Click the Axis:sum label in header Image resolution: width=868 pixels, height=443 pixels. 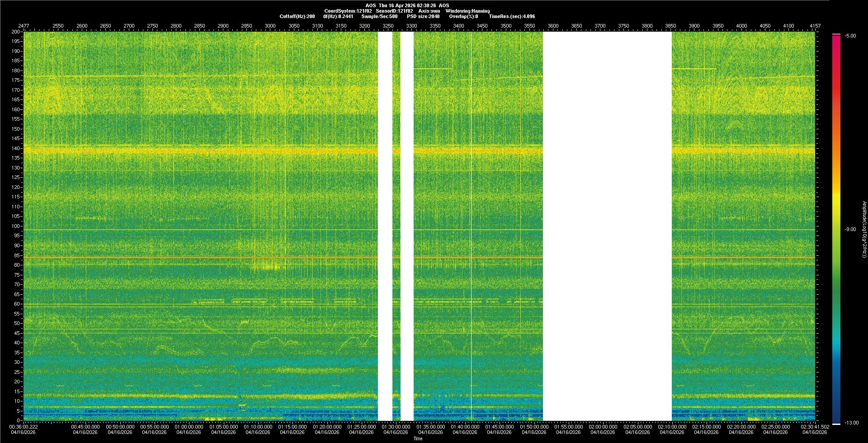coord(429,11)
